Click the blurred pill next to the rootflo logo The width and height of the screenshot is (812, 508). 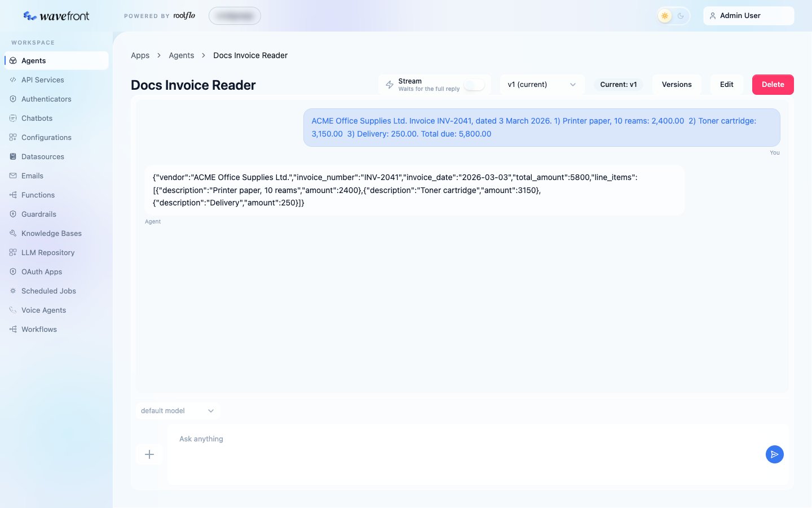pos(235,16)
